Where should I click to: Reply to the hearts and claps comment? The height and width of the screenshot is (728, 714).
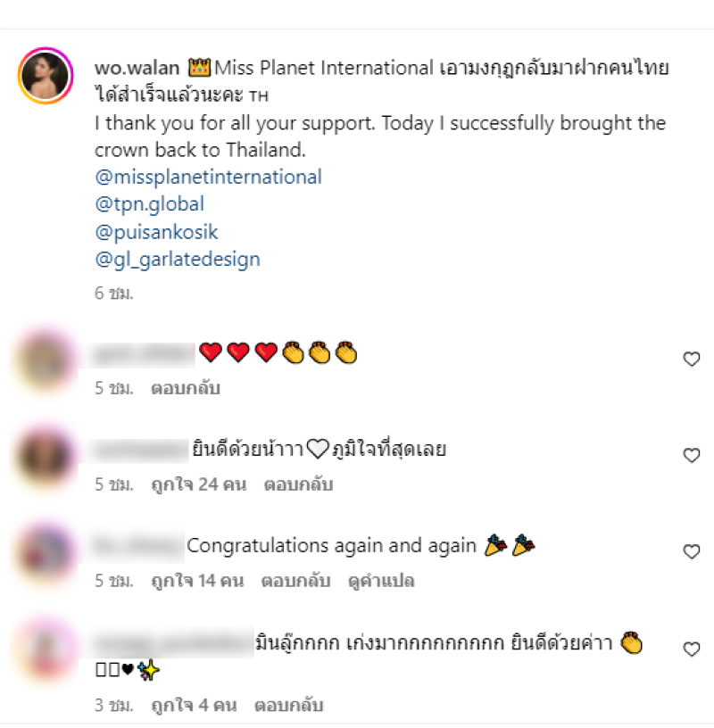point(186,388)
